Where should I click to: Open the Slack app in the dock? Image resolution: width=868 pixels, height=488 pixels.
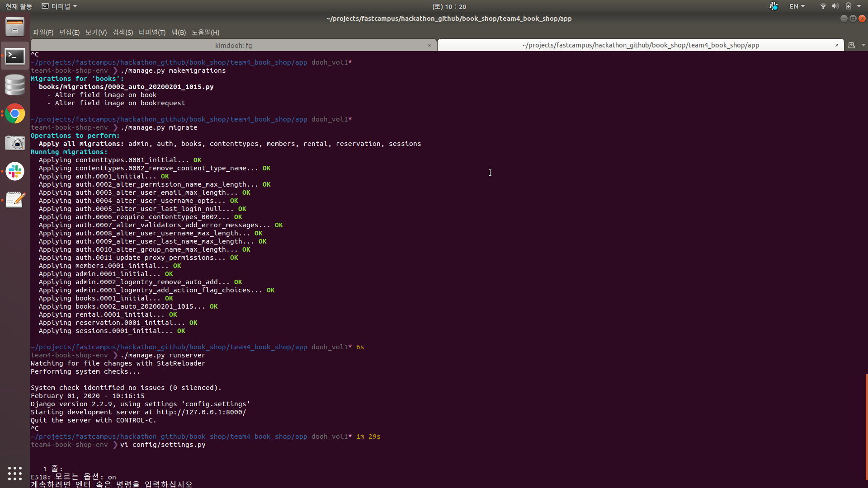point(15,171)
